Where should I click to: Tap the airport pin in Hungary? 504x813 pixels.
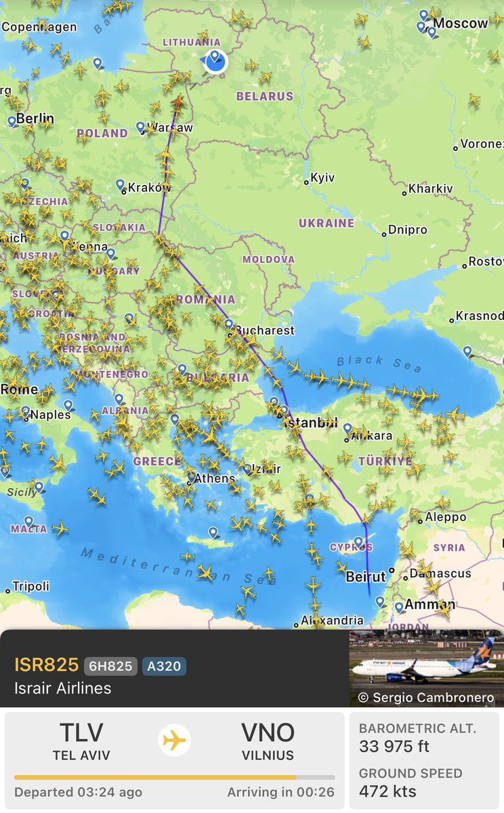coord(110,253)
